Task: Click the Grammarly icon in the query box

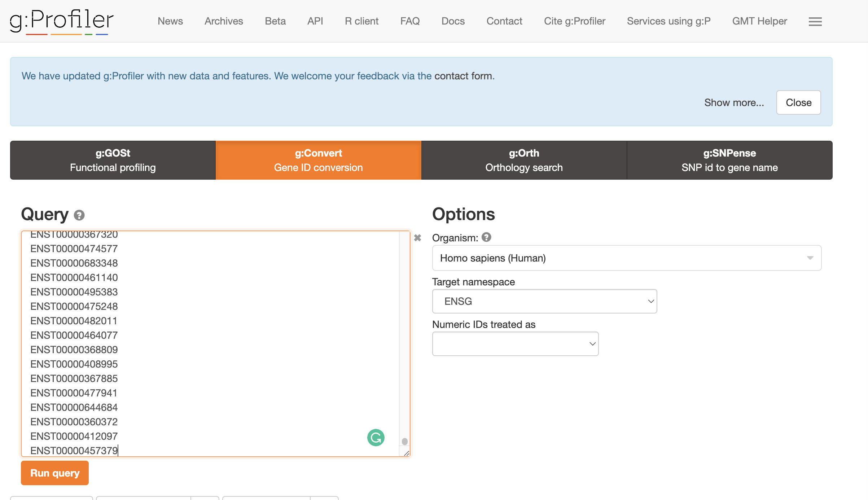Action: point(376,438)
